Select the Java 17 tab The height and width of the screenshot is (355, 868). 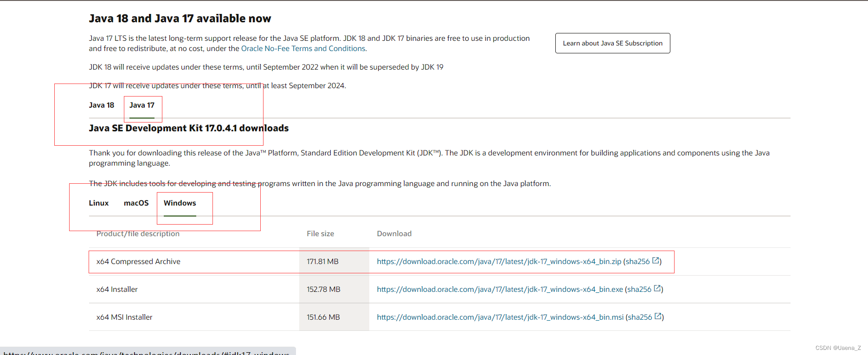click(x=142, y=105)
